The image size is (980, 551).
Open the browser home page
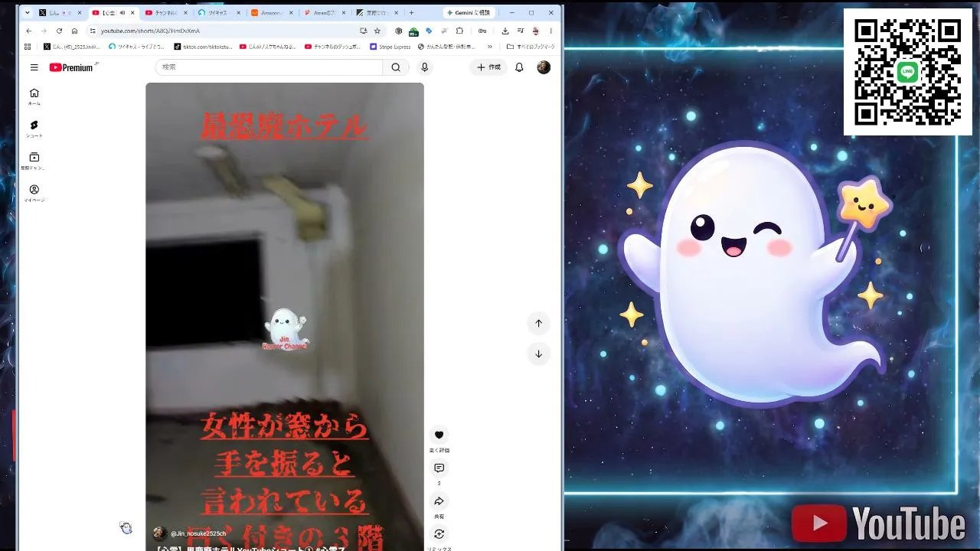74,31
